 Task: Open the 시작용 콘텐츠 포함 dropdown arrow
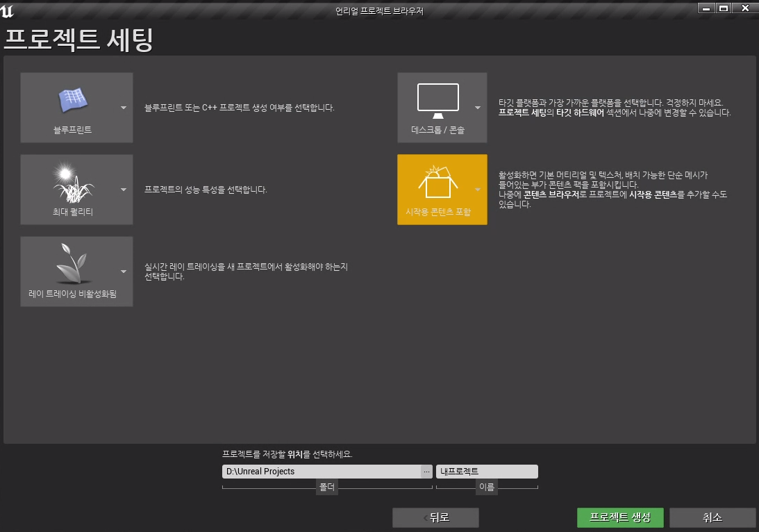coord(478,190)
